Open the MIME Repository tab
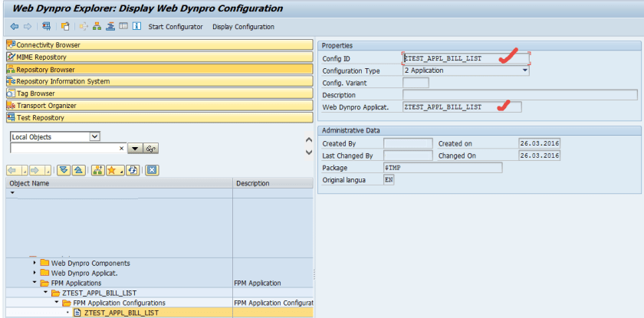This screenshot has height=318, width=644. coord(159,57)
